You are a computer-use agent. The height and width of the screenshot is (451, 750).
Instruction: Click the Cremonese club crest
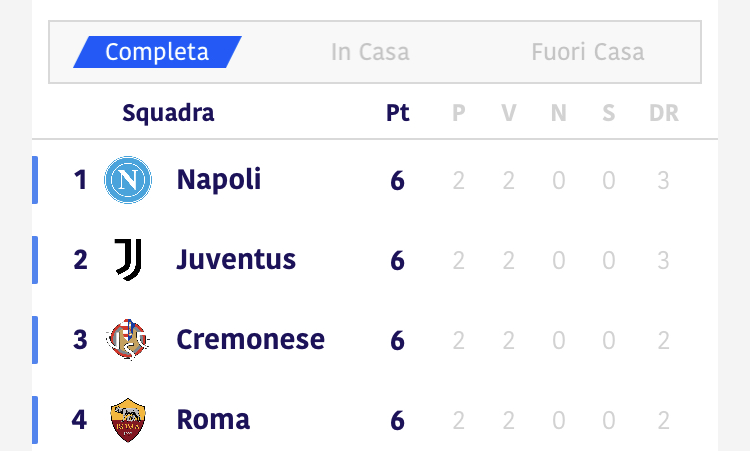(x=128, y=340)
